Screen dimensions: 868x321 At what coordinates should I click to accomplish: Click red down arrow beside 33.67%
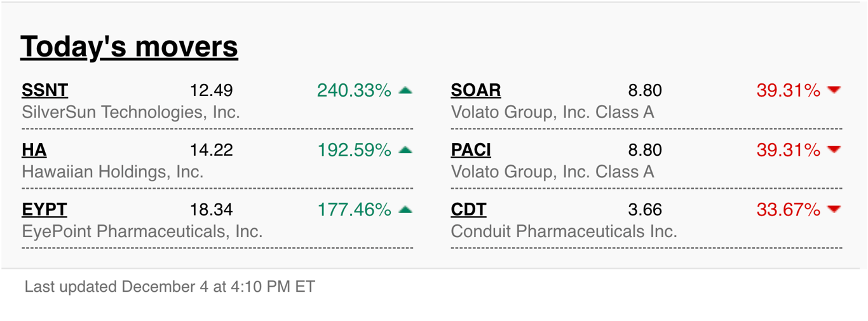coord(834,209)
